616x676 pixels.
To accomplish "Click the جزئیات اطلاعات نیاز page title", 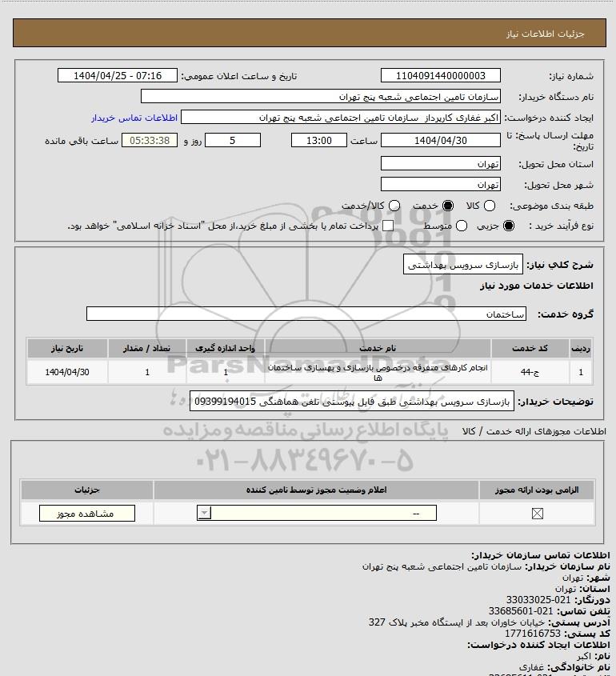I will click(x=546, y=34).
